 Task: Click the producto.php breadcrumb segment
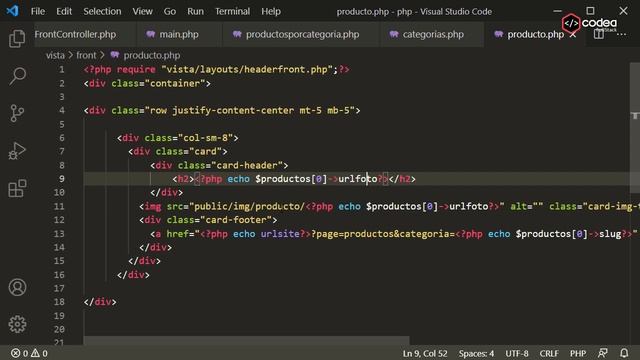click(151, 55)
